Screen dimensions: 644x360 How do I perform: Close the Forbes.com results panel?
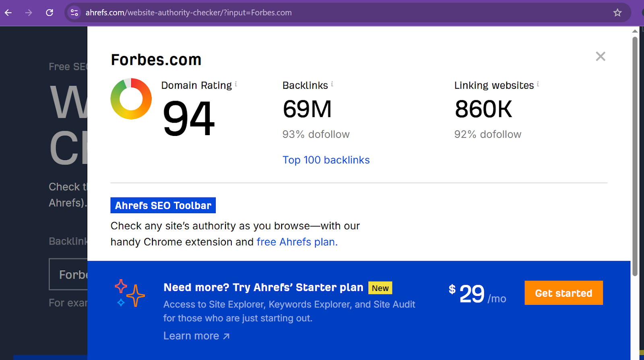tap(601, 56)
